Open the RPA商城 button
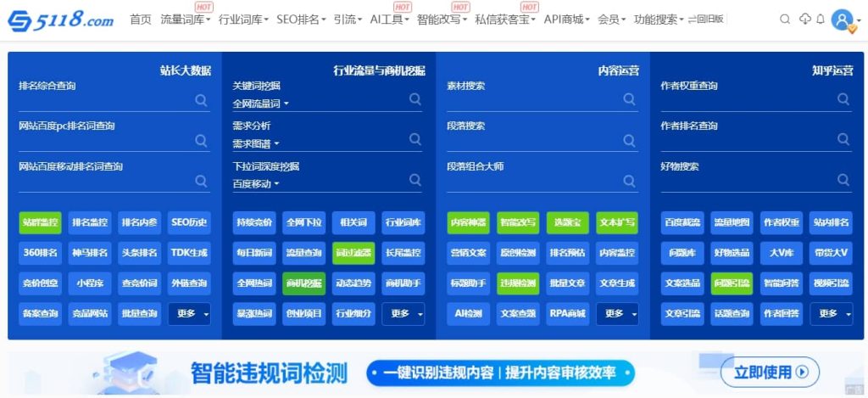The width and height of the screenshot is (868, 398). (568, 314)
